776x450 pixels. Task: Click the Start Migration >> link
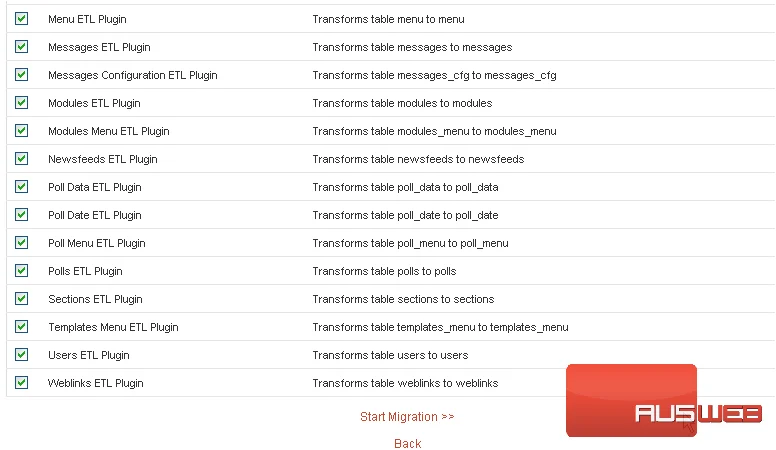407,417
